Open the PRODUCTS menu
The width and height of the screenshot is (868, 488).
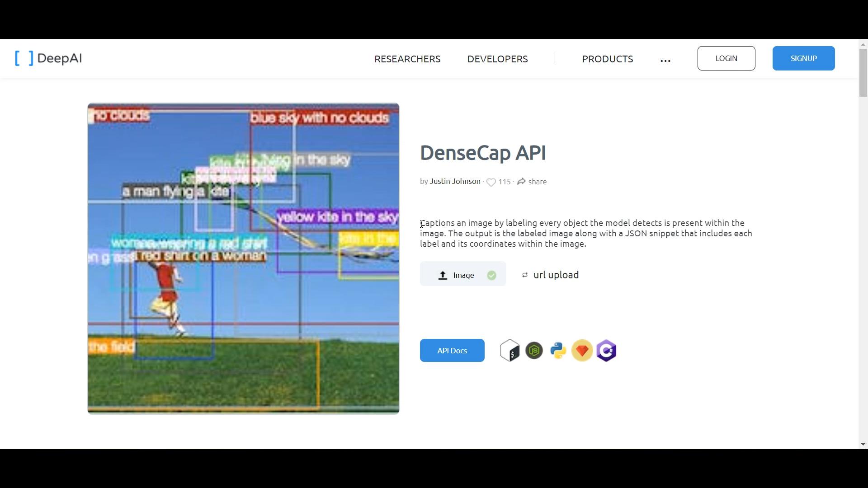pyautogui.click(x=607, y=59)
